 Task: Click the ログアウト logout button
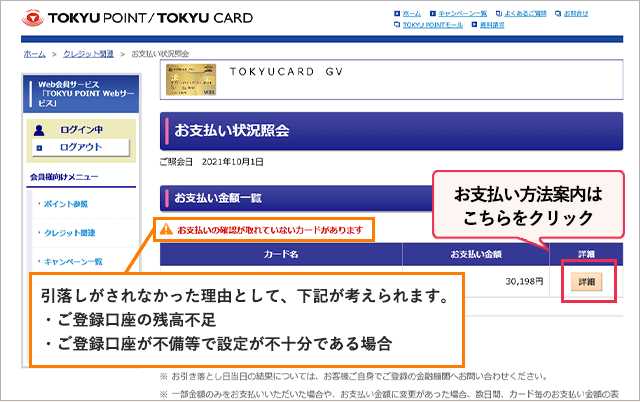[x=81, y=147]
